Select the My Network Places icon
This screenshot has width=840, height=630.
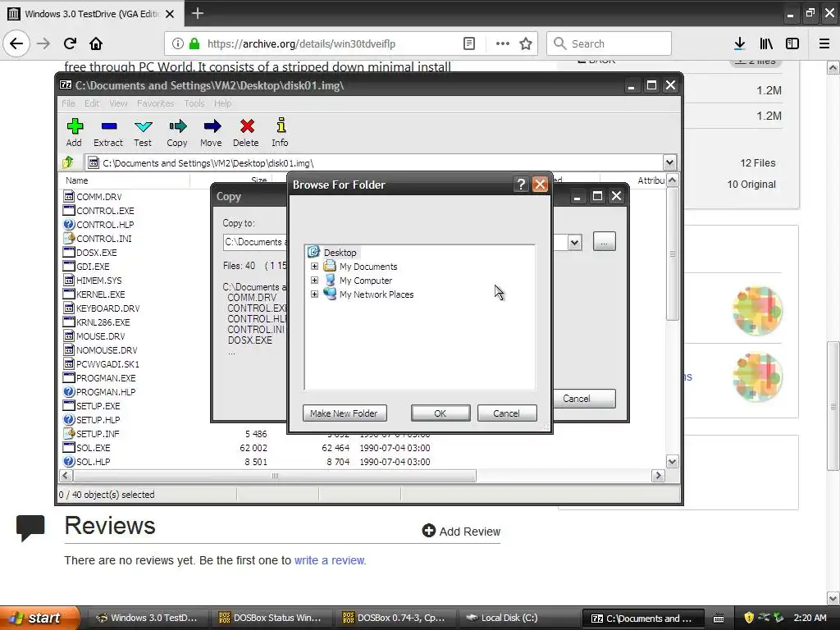[x=330, y=294]
